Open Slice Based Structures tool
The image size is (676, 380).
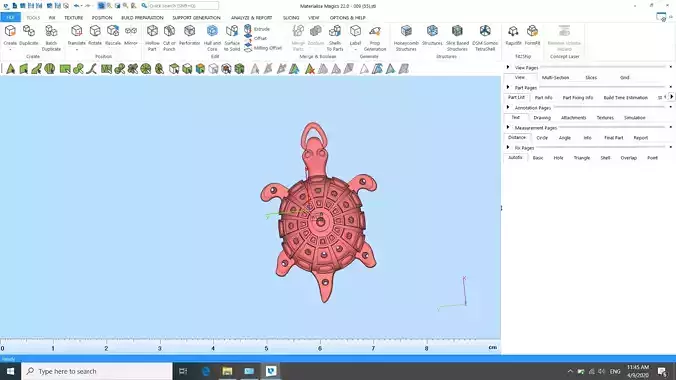click(457, 37)
